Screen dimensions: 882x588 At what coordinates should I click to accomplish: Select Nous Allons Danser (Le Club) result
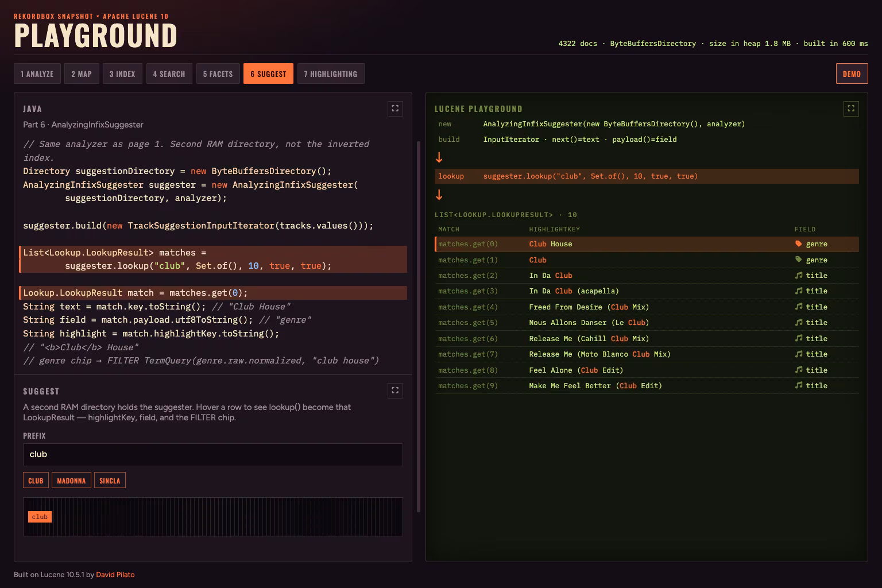tap(647, 323)
